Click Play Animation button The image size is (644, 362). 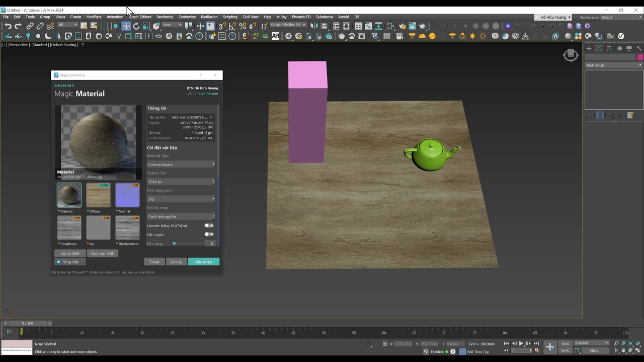coord(521,343)
